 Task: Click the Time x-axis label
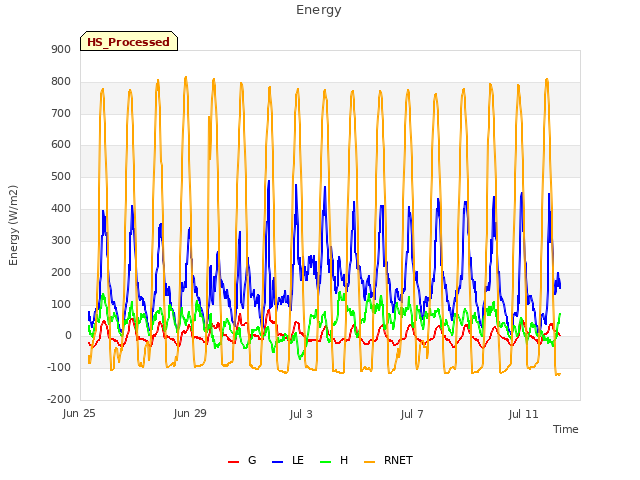(566, 429)
